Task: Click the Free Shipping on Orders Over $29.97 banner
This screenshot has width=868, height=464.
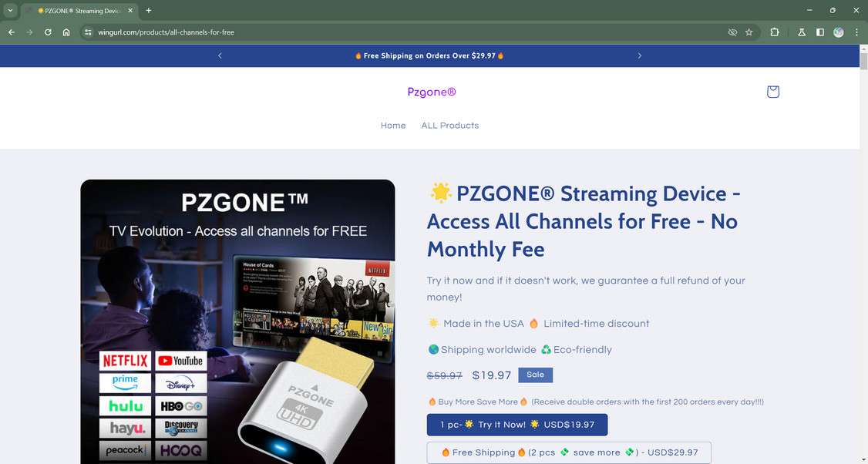Action: point(429,55)
